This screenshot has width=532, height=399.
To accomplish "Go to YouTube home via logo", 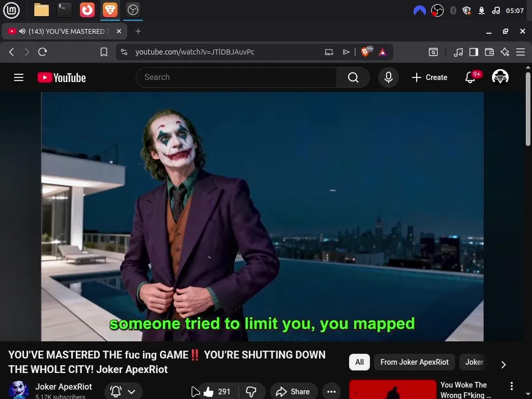I will click(62, 78).
